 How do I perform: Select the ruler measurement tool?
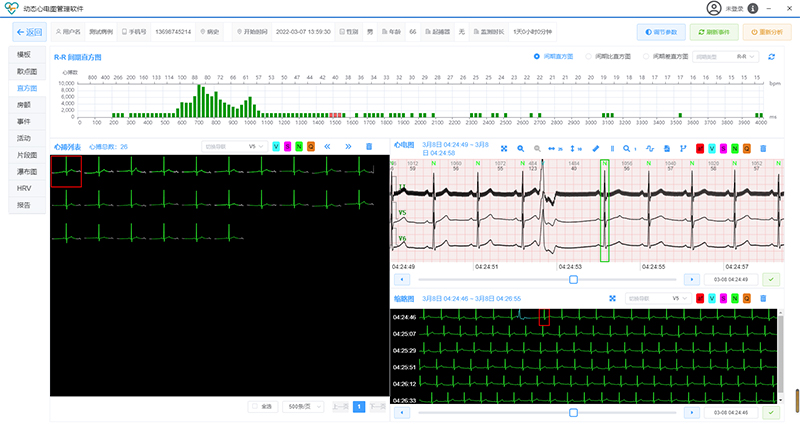pyautogui.click(x=595, y=147)
